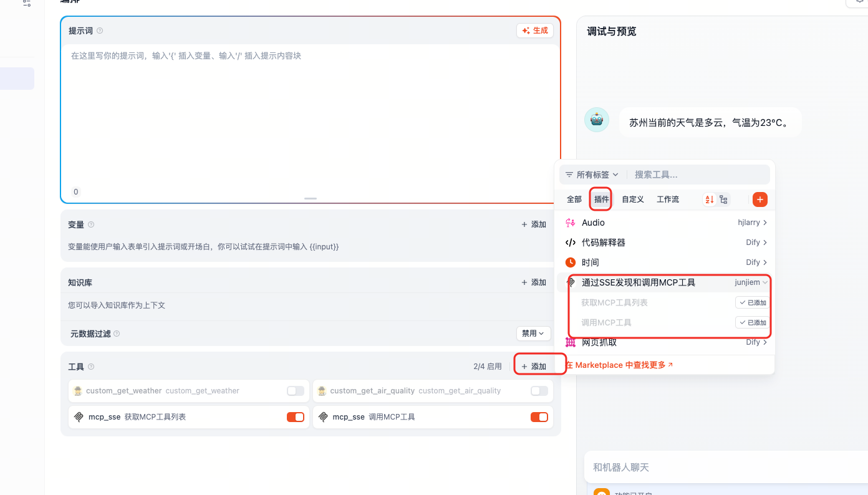Click the category tree view icon beside sort

(x=723, y=199)
